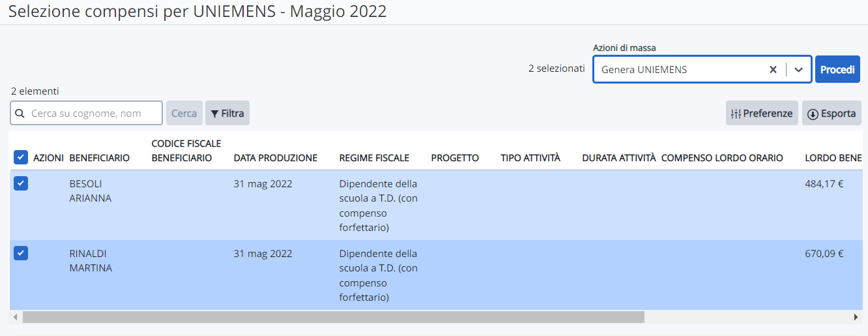Click the horizontal scrollbar left arrow
The image size is (868, 336).
coord(16,317)
